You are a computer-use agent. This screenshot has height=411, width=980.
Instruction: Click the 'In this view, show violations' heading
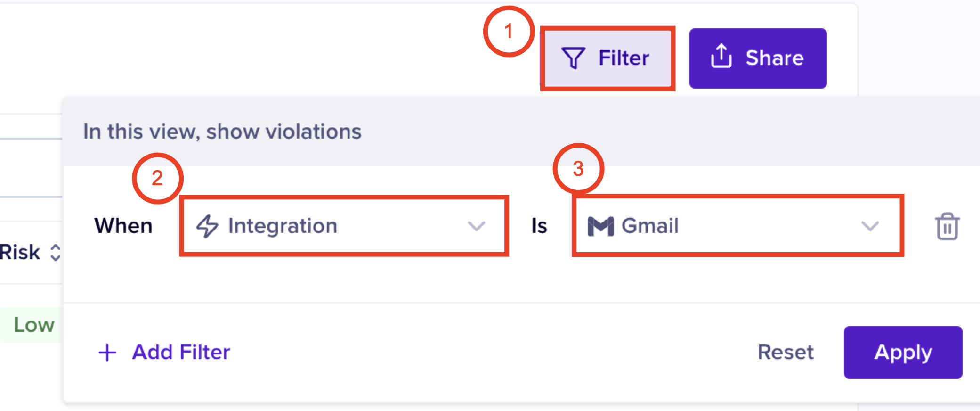pos(222,132)
